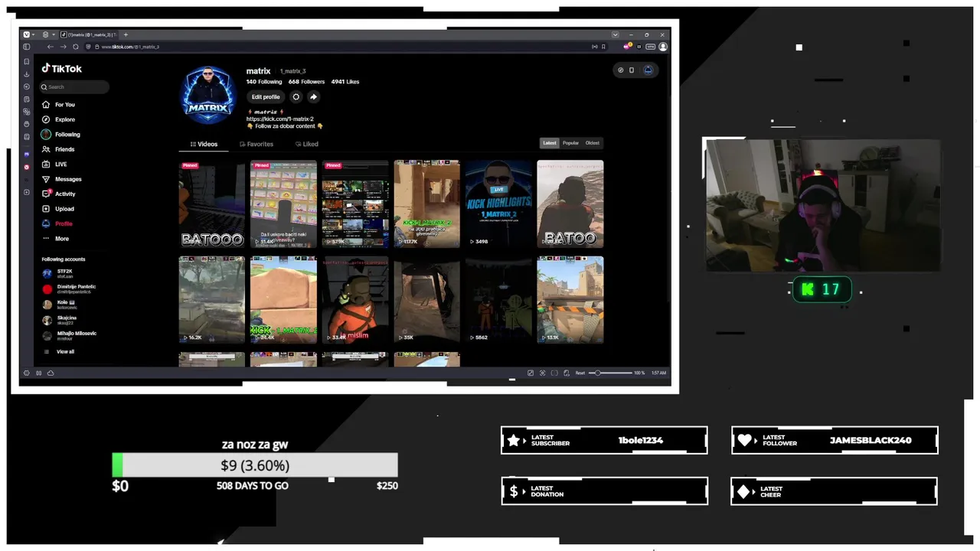Click the cloud sync icon in status bar
Viewport: 980px width, 551px height.
(51, 373)
